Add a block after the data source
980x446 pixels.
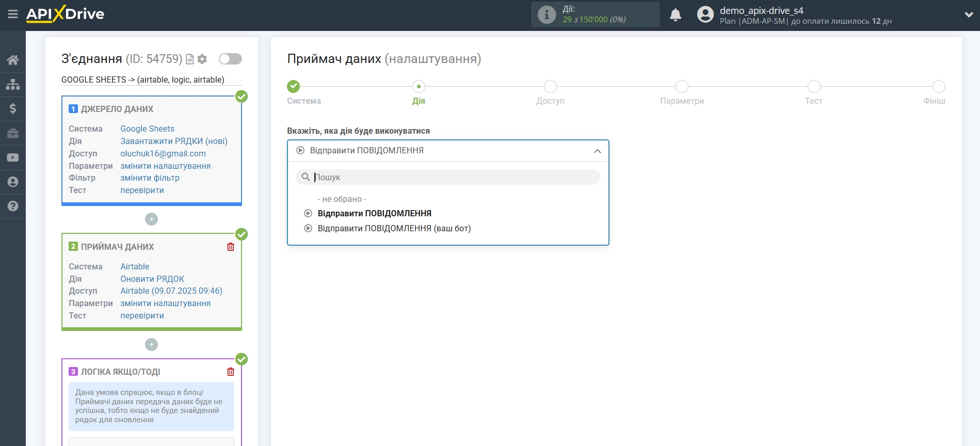click(151, 219)
